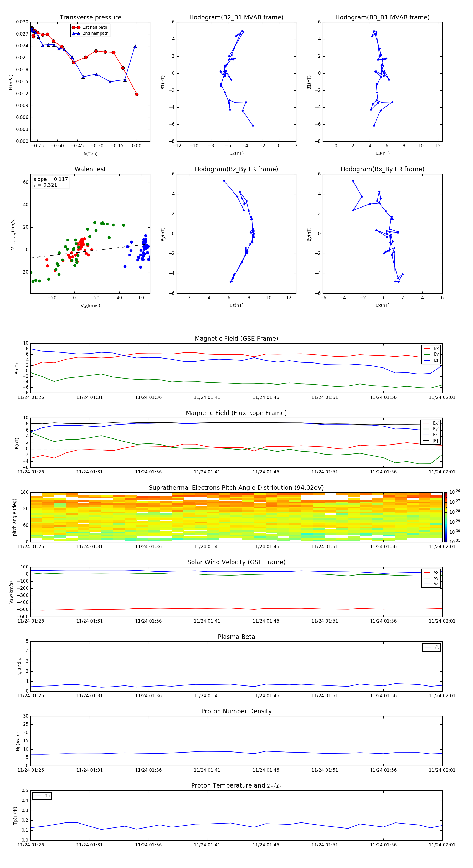Image resolution: width=473 pixels, height=868 pixels.
Task: Select 'Bz' in the GSE Frame legend
Action: click(x=431, y=360)
